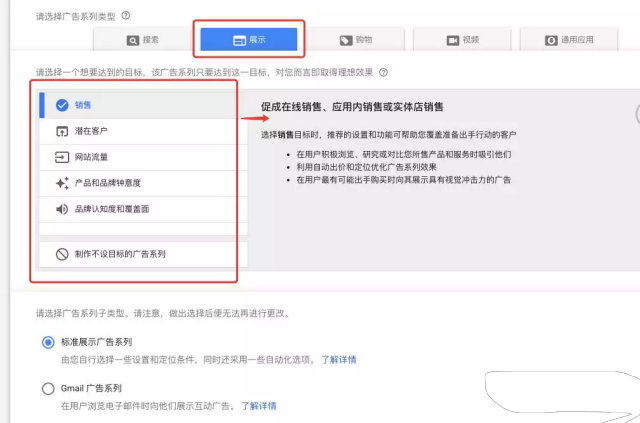
Task: Click the prohibited icon for 制作不设目标的广告系列
Action: [x=61, y=254]
